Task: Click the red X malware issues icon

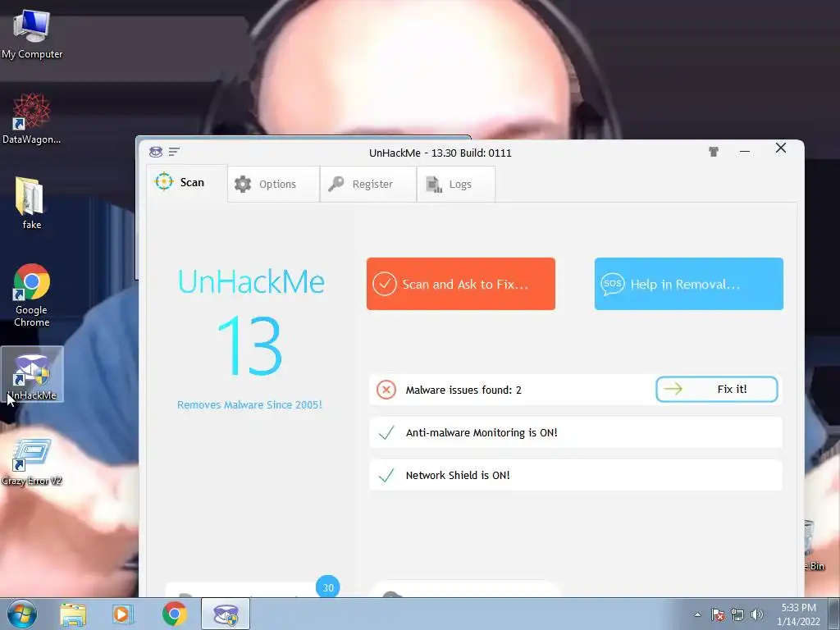Action: pyautogui.click(x=386, y=390)
